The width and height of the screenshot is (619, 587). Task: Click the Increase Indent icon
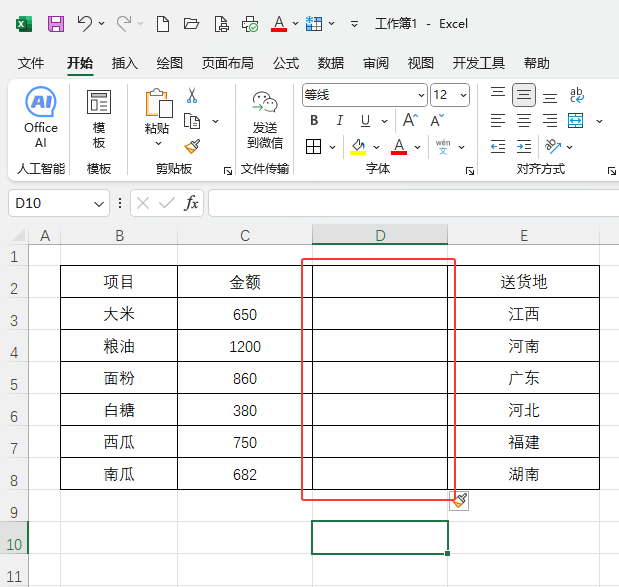click(x=524, y=147)
